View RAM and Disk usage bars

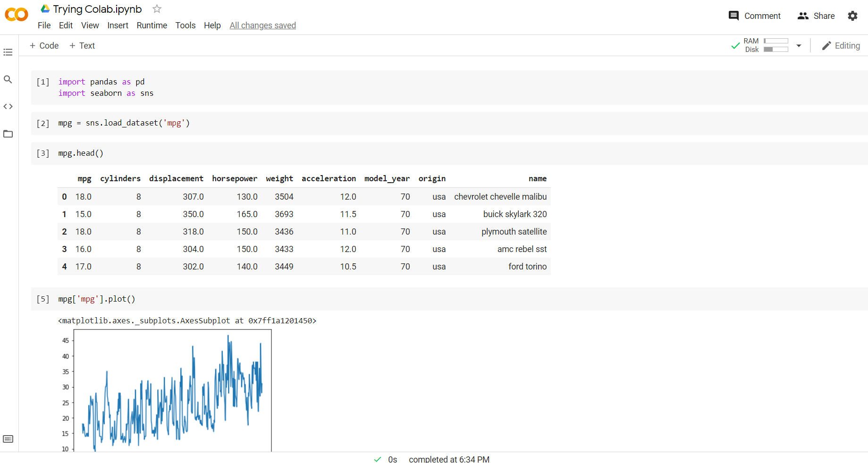775,45
